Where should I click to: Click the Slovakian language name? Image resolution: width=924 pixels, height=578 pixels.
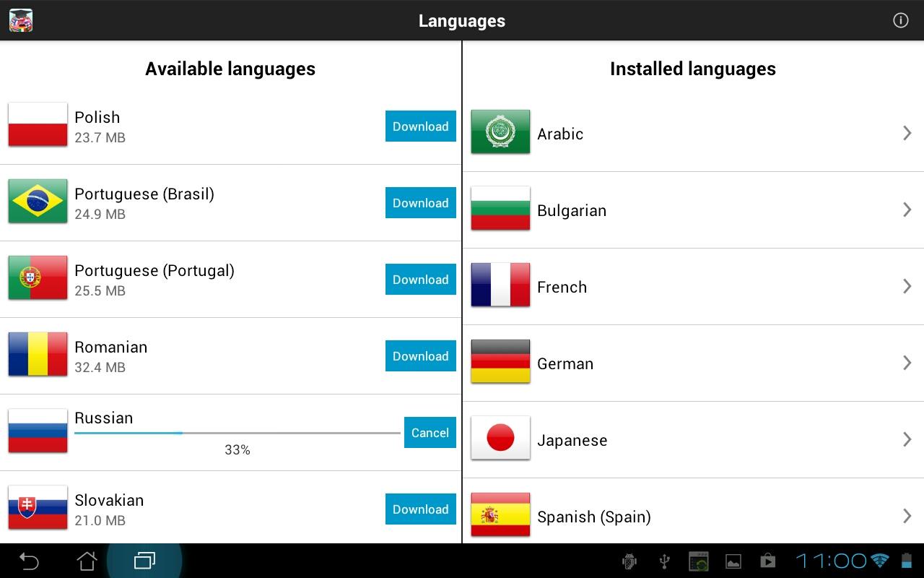[x=109, y=500]
